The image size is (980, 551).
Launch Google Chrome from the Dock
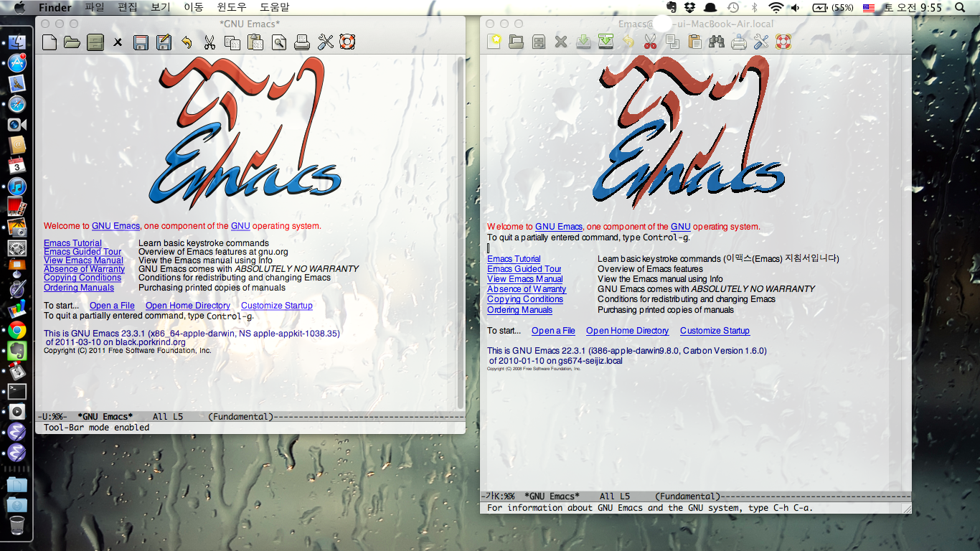[x=17, y=331]
